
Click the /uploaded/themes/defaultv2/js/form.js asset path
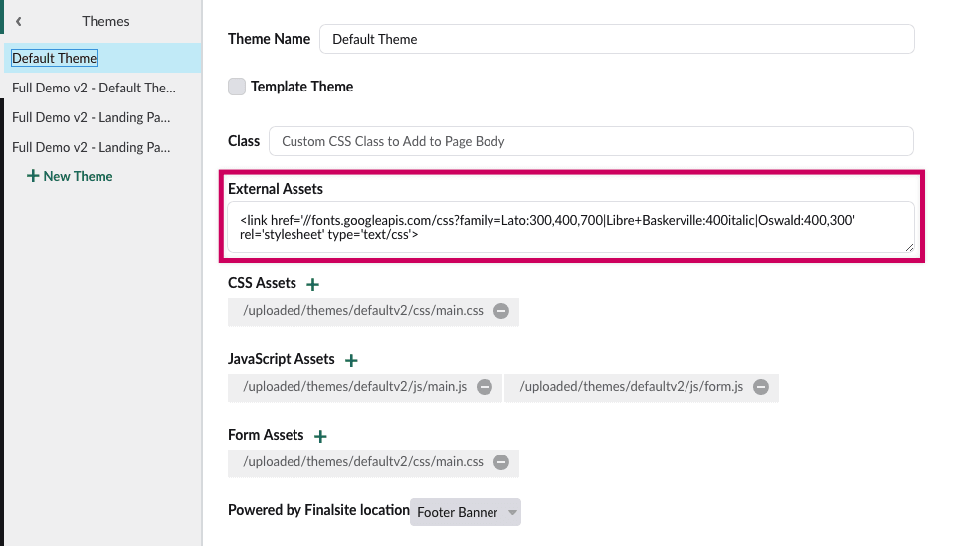(631, 387)
